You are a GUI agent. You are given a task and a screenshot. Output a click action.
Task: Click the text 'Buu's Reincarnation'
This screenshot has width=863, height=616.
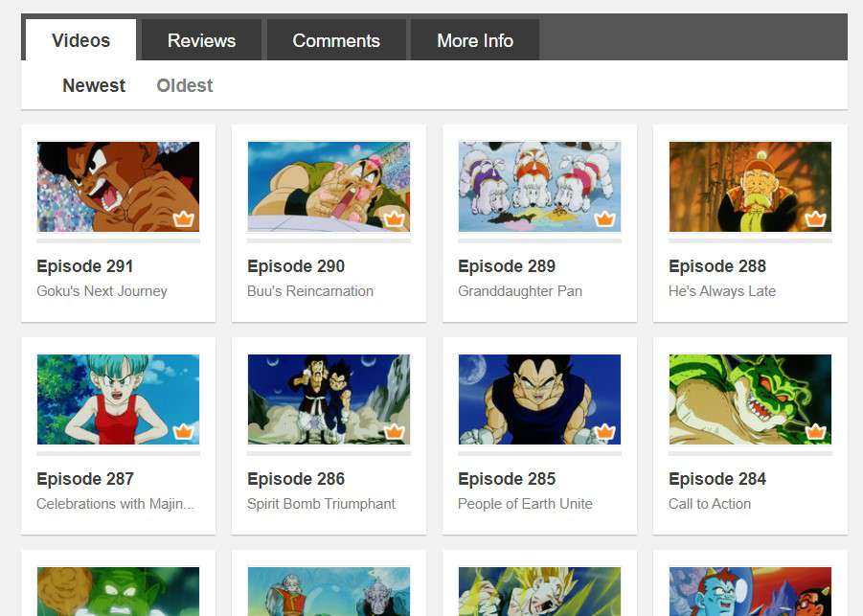pos(310,291)
